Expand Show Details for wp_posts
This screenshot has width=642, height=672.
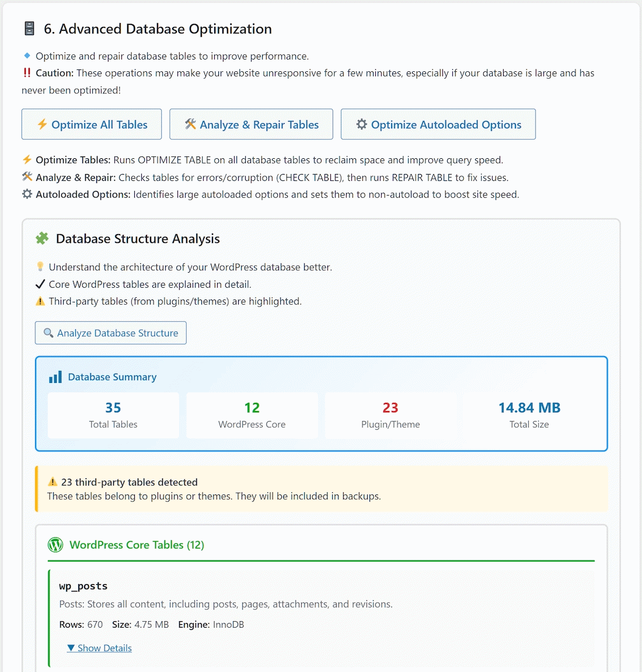[x=99, y=648]
